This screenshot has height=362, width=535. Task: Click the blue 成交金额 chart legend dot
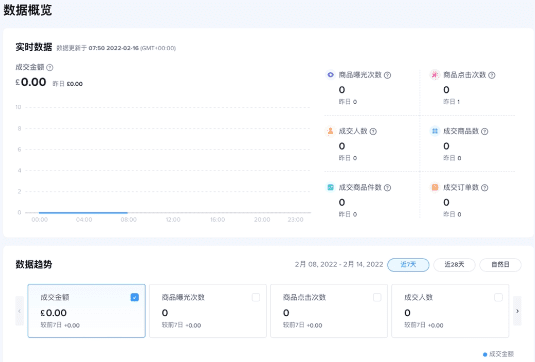point(485,354)
